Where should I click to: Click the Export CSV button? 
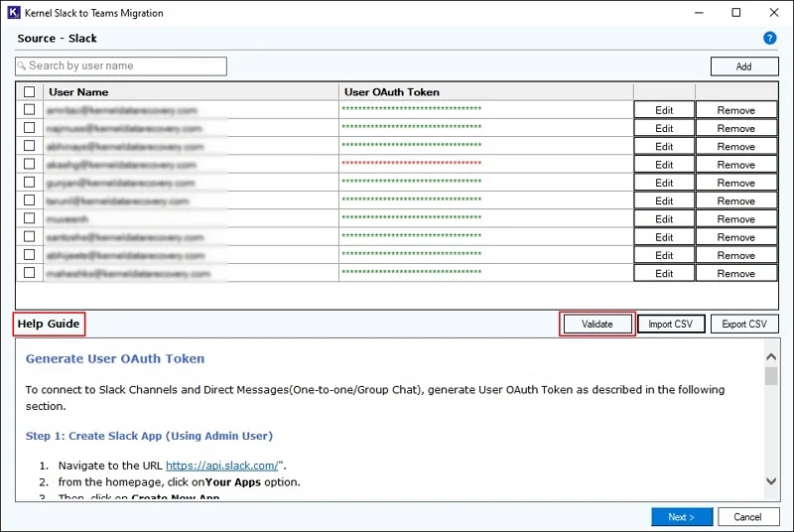[x=744, y=324]
